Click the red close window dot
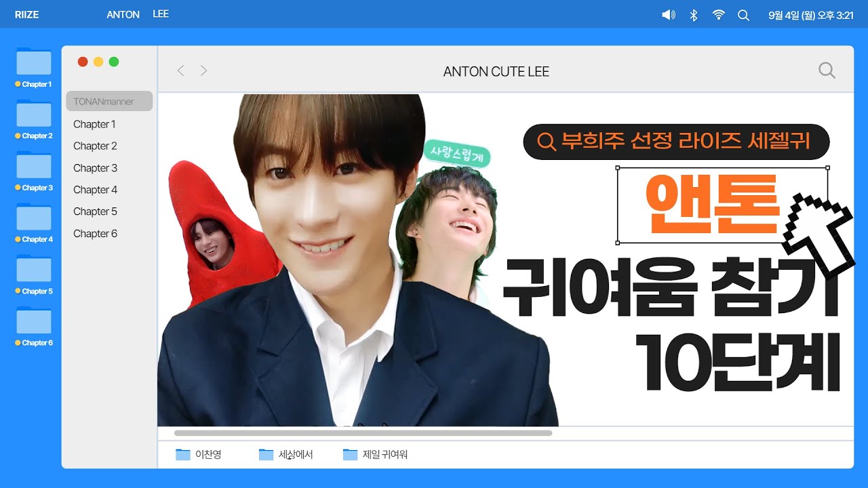 tap(83, 62)
